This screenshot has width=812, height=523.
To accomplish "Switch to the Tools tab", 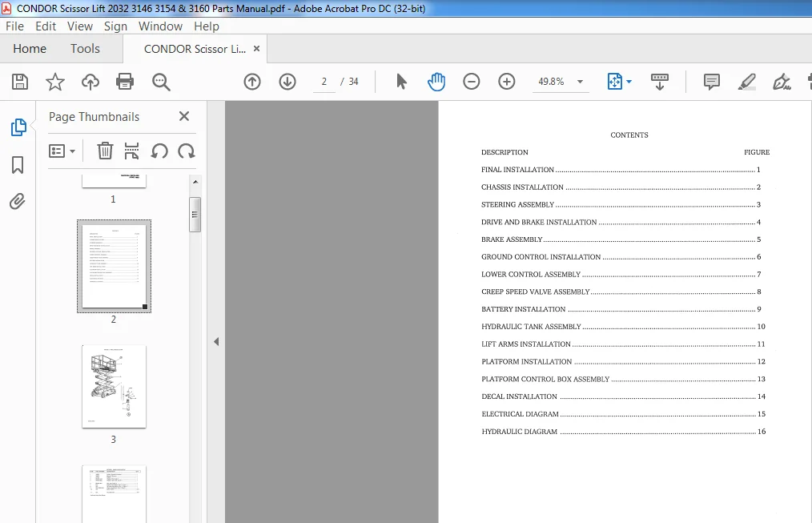I will point(85,49).
